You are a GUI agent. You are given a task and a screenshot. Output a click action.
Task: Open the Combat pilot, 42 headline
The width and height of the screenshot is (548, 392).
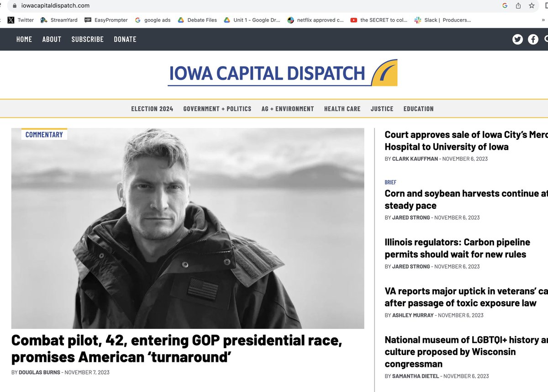(x=177, y=348)
